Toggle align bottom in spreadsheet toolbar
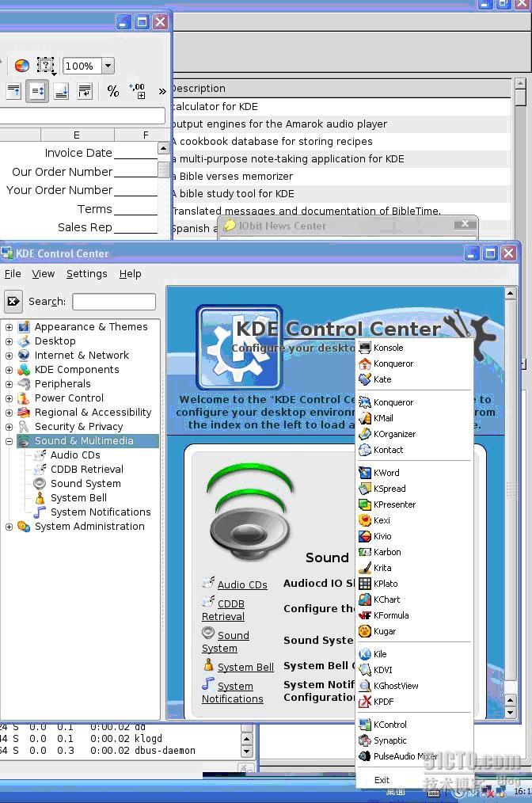 [62, 91]
